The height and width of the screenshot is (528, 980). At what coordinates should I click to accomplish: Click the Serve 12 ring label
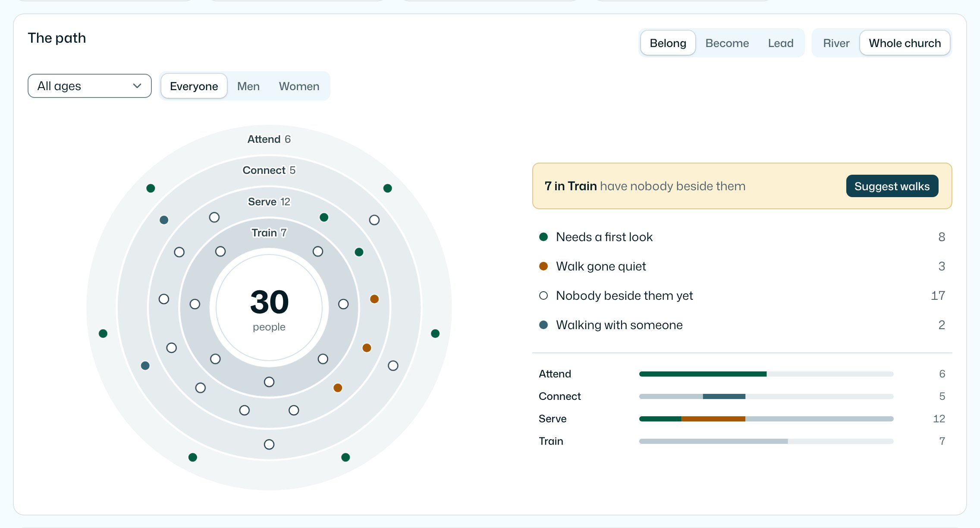click(x=269, y=201)
